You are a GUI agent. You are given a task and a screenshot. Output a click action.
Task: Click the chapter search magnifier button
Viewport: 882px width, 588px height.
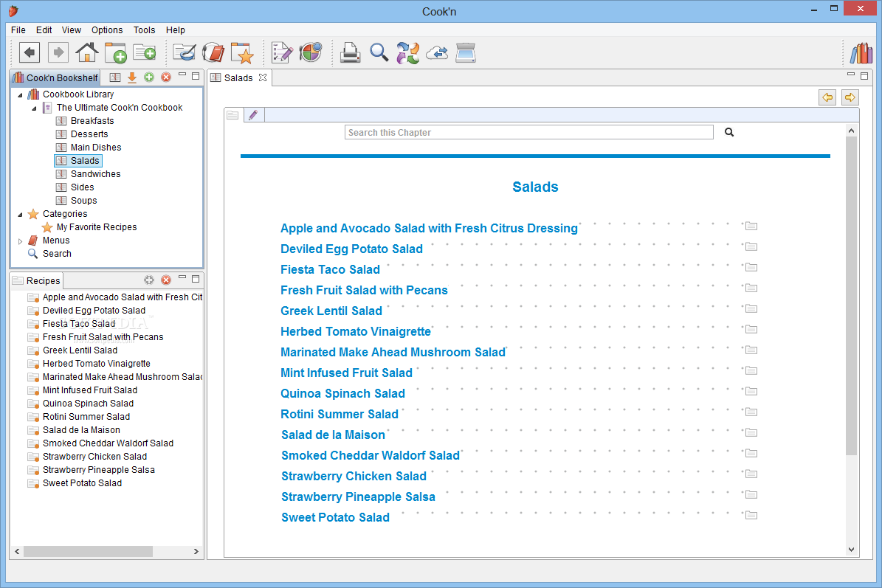coord(729,132)
